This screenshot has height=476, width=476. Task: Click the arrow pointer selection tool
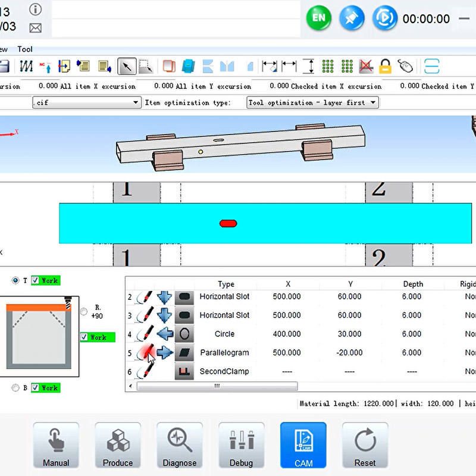coord(126,65)
